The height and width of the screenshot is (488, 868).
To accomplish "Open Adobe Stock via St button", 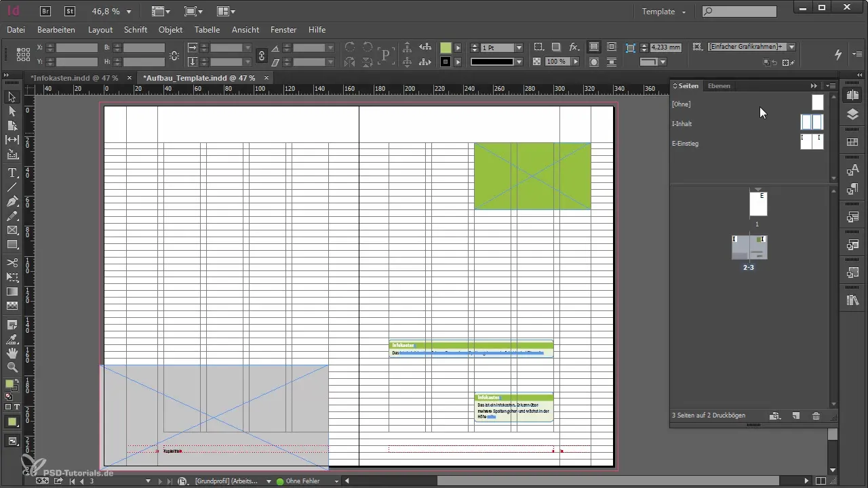I will pyautogui.click(x=70, y=11).
